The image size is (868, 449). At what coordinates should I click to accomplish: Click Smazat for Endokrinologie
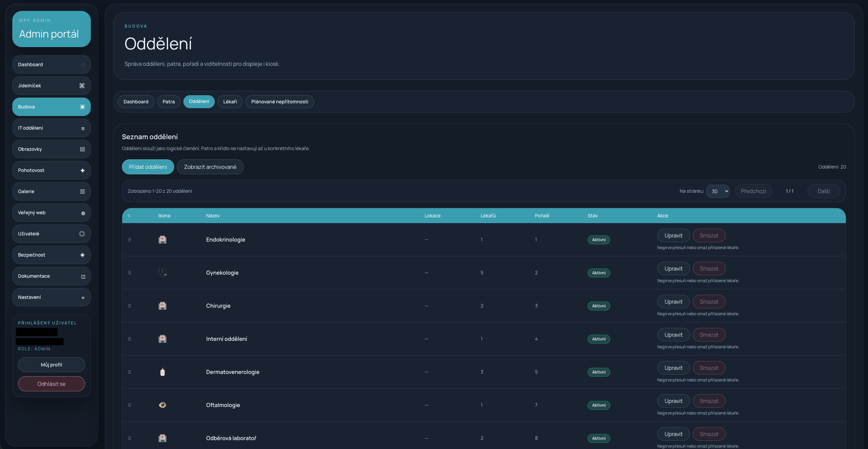(x=709, y=235)
